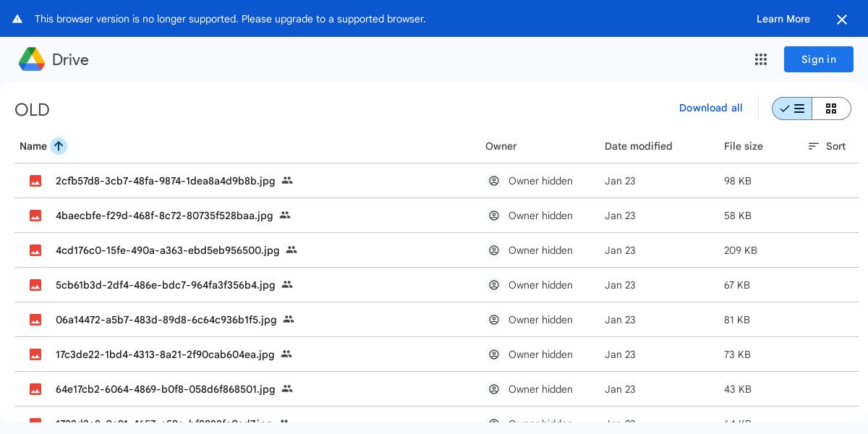
Task: Click the Owner column header
Action: [501, 146]
